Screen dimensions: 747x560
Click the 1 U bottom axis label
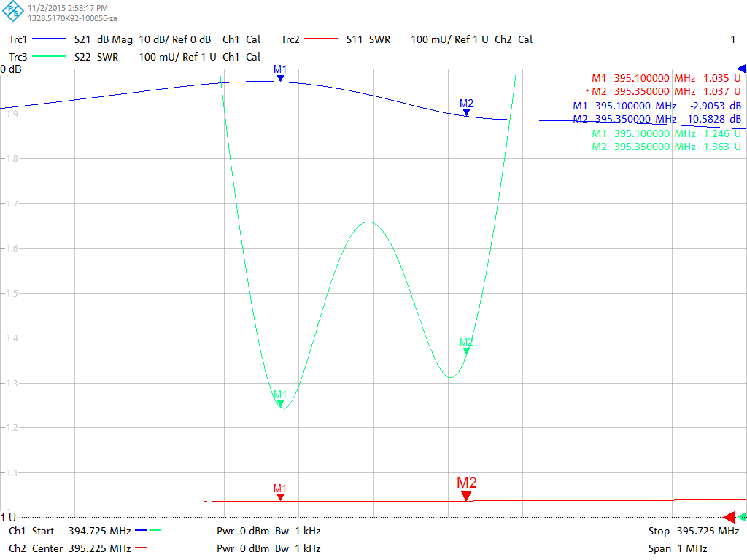coord(8,518)
